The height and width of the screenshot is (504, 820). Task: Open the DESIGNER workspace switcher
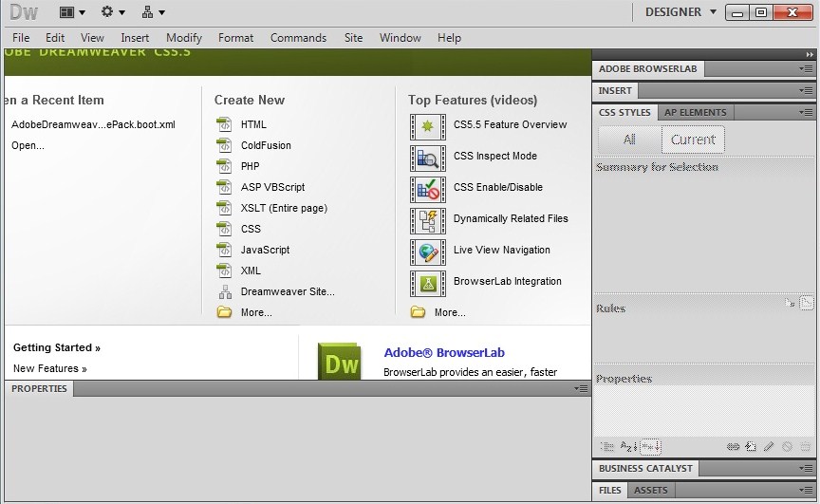680,12
